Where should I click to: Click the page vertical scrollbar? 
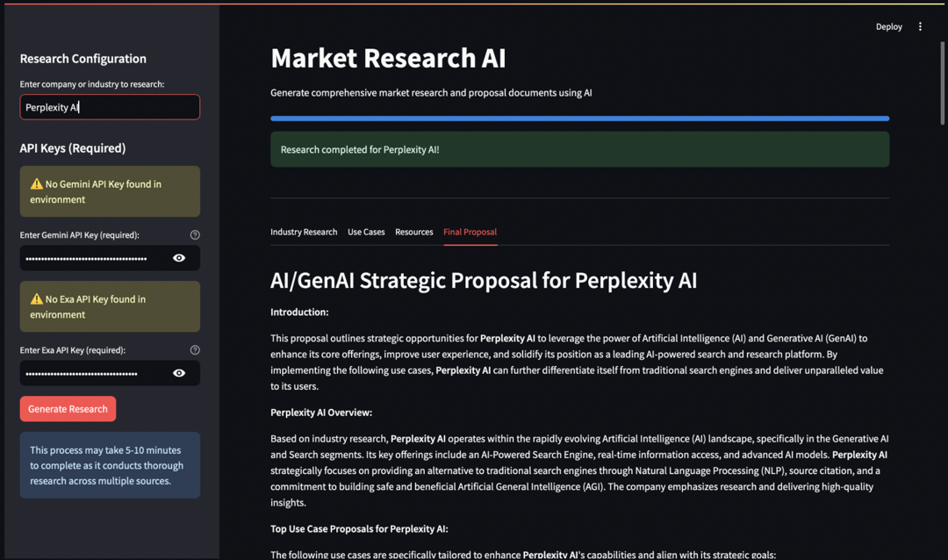(942, 83)
